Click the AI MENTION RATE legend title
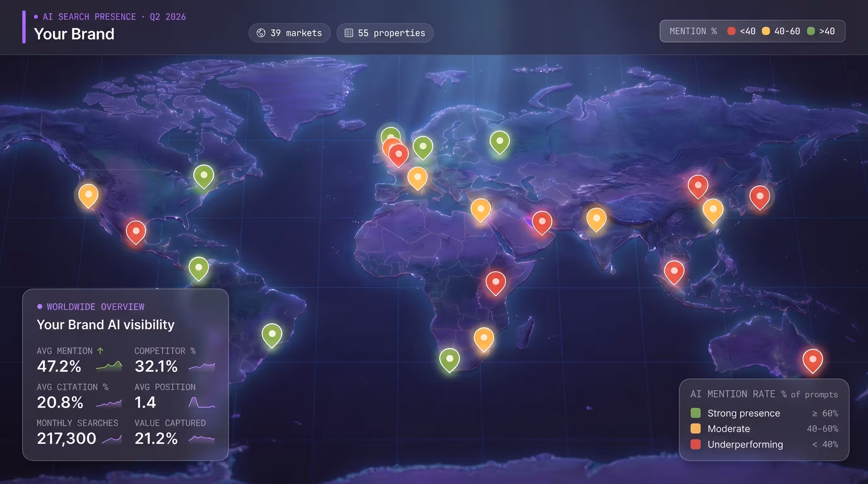868x484 pixels. click(x=733, y=394)
